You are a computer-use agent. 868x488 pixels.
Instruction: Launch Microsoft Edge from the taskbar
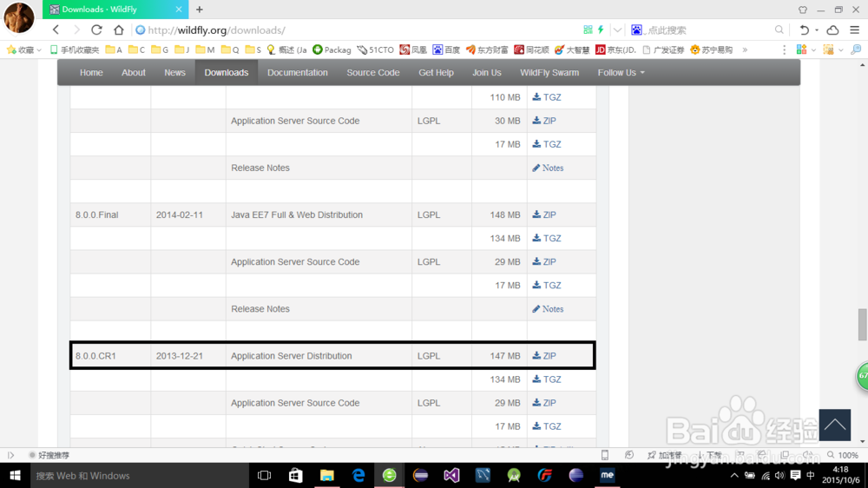(x=358, y=475)
